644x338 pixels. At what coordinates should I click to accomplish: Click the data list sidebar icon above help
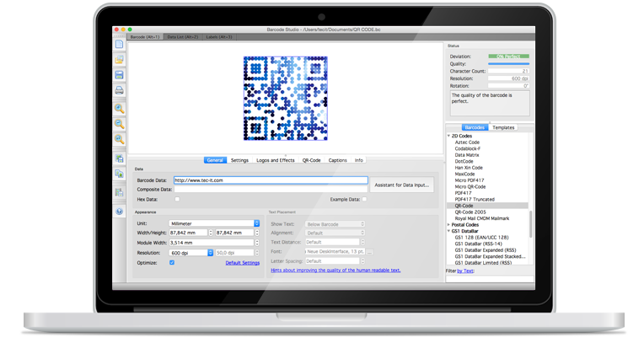[x=119, y=192]
